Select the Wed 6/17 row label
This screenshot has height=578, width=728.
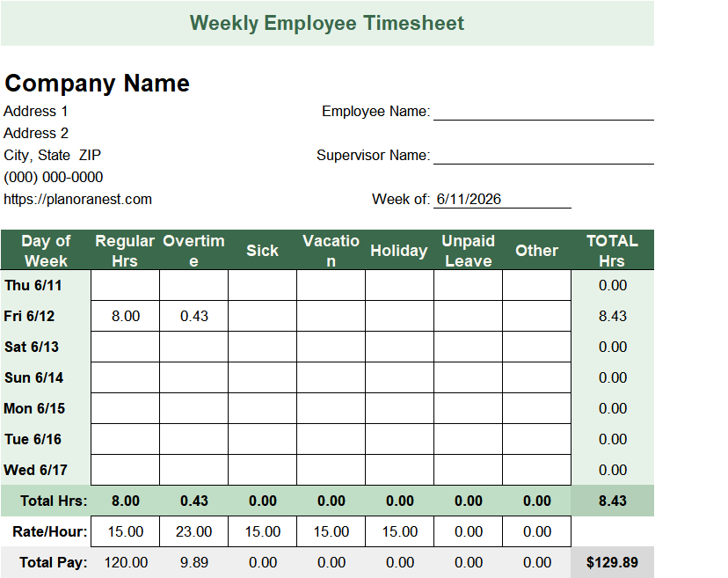pyautogui.click(x=35, y=470)
